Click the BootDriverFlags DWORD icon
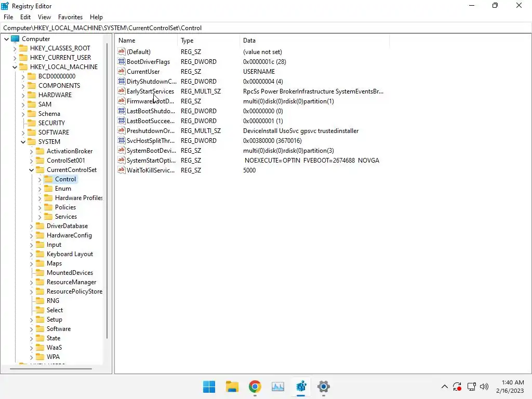 122,61
